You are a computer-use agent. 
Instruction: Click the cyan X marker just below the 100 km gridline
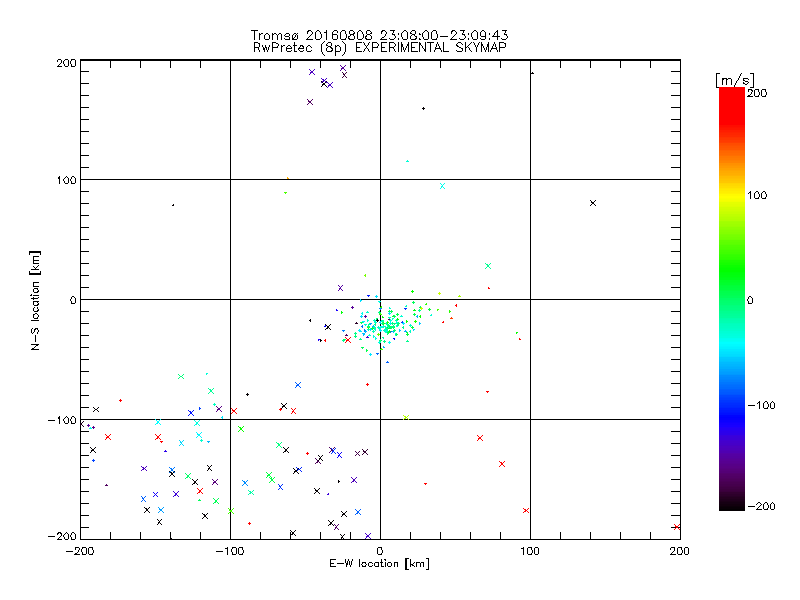(442, 186)
